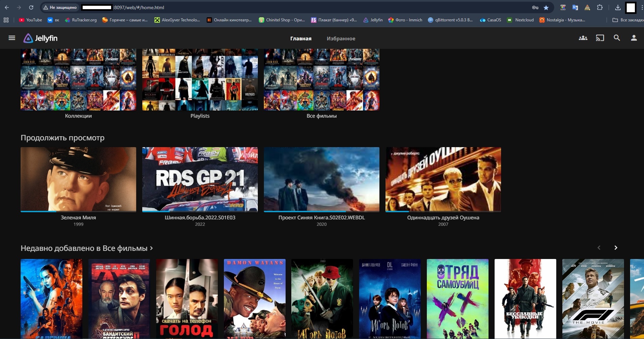Click the Проект Синяя Книга.S02E02.WEBDL title
644x339 pixels.
tap(321, 218)
